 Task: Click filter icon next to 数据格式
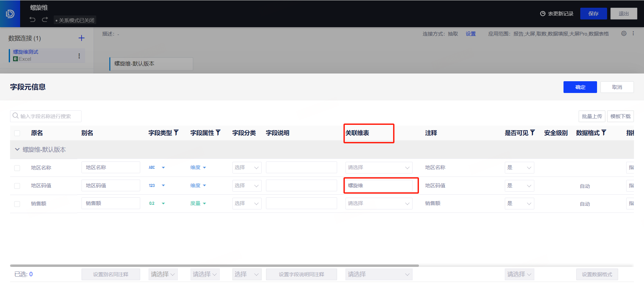click(604, 133)
